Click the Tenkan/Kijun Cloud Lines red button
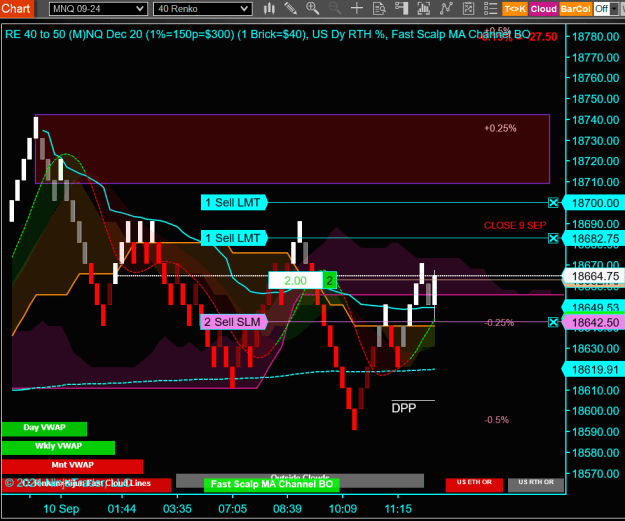Viewport: 625px width, 521px height. pos(86,485)
